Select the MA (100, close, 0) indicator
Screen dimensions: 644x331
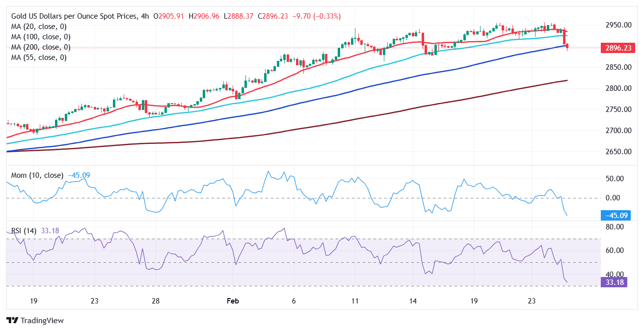click(x=41, y=36)
